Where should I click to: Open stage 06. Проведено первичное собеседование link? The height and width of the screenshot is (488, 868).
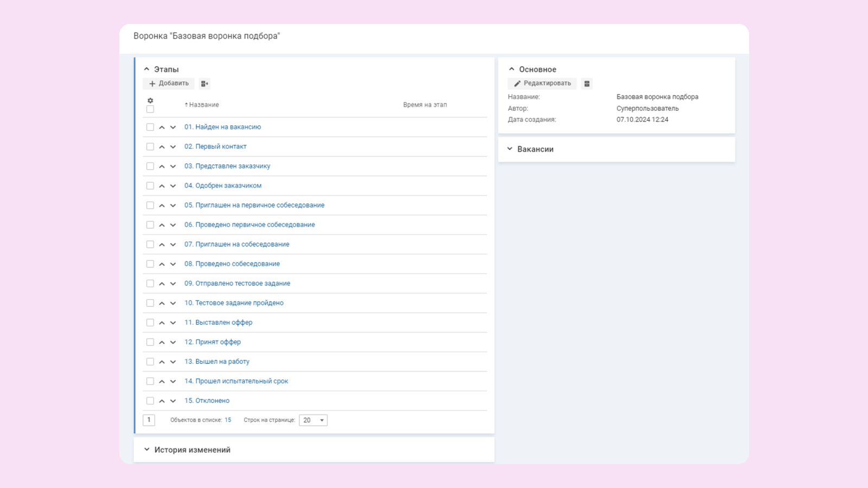click(x=250, y=224)
